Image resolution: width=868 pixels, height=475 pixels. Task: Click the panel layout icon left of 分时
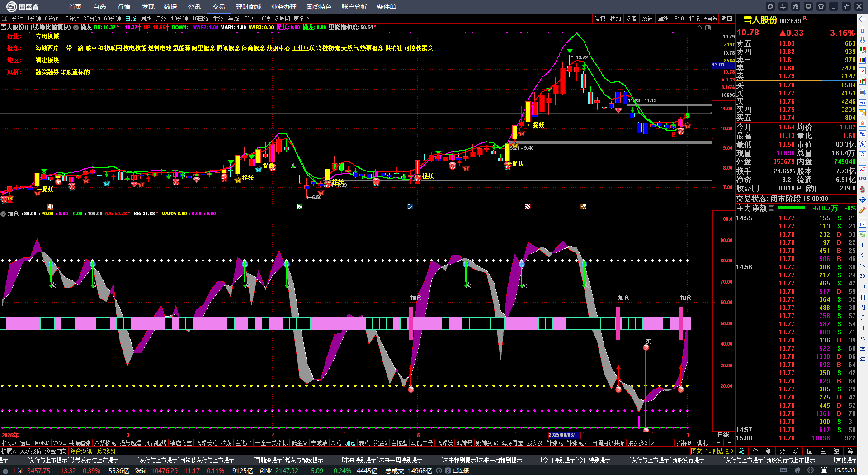[5, 19]
